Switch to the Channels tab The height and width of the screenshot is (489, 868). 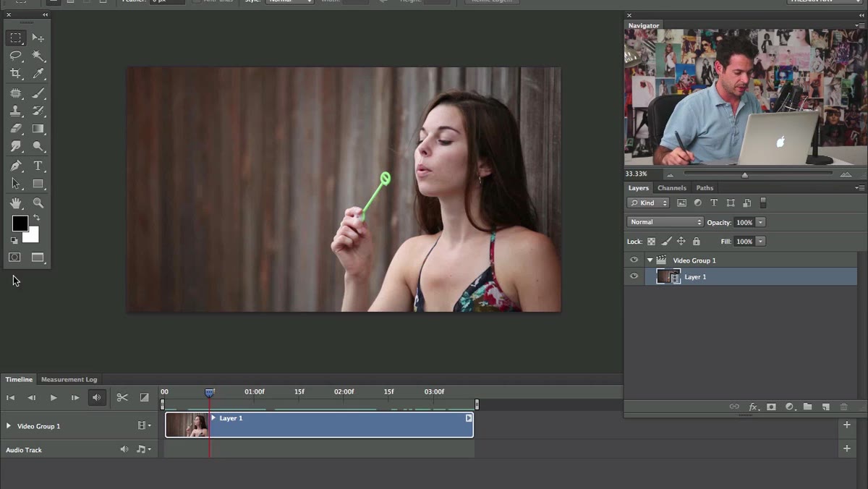click(x=672, y=188)
